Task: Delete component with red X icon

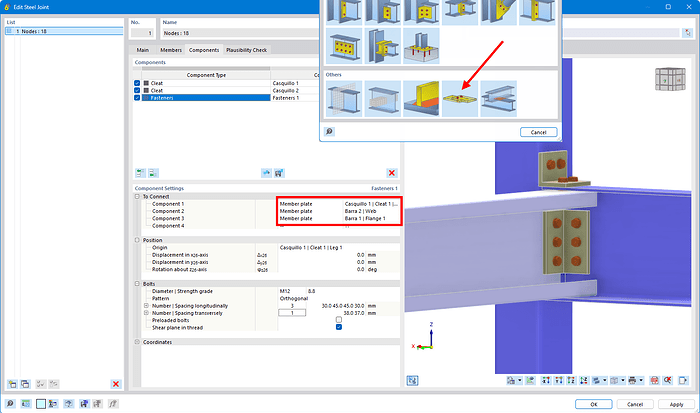Action: (x=391, y=173)
